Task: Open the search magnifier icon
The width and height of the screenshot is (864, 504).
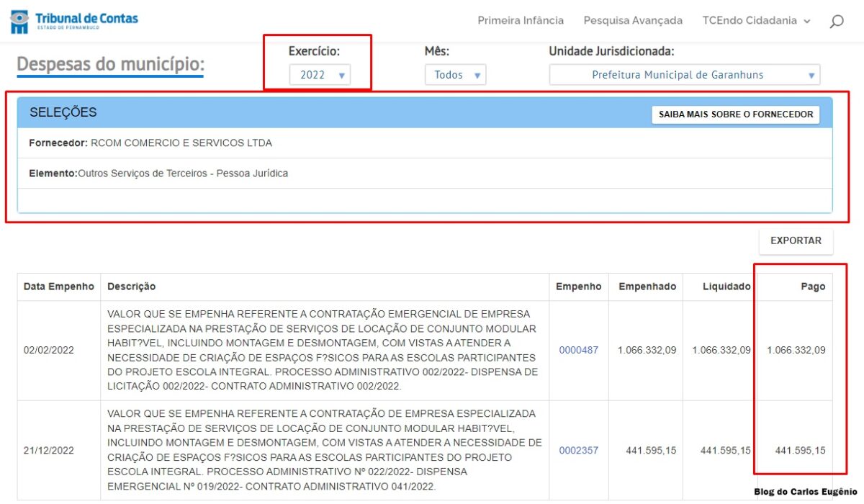Action: pos(836,22)
